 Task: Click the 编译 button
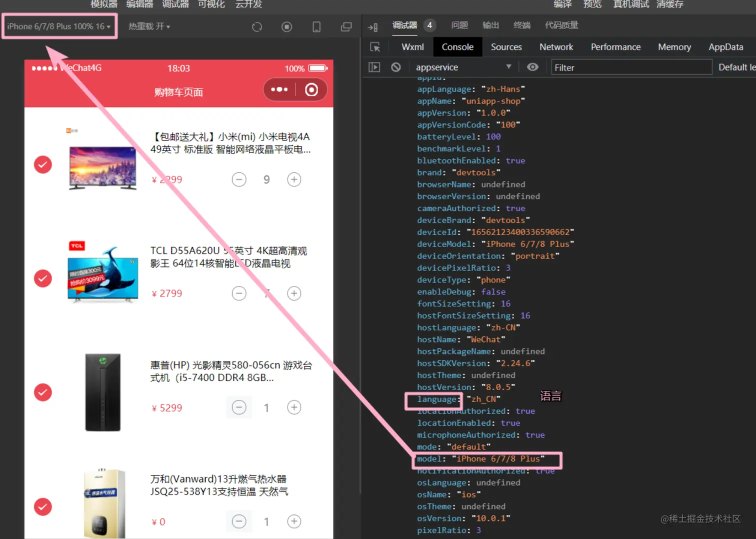(x=562, y=4)
